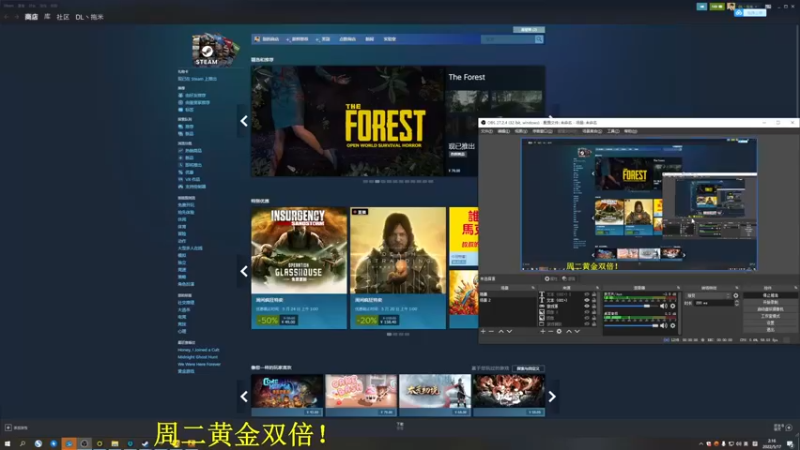Open settings gear of second mixer channel
800x450 pixels.
tap(673, 326)
